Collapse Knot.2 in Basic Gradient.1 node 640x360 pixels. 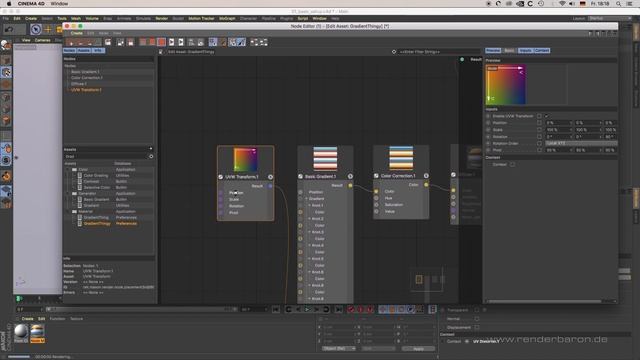pos(309,219)
